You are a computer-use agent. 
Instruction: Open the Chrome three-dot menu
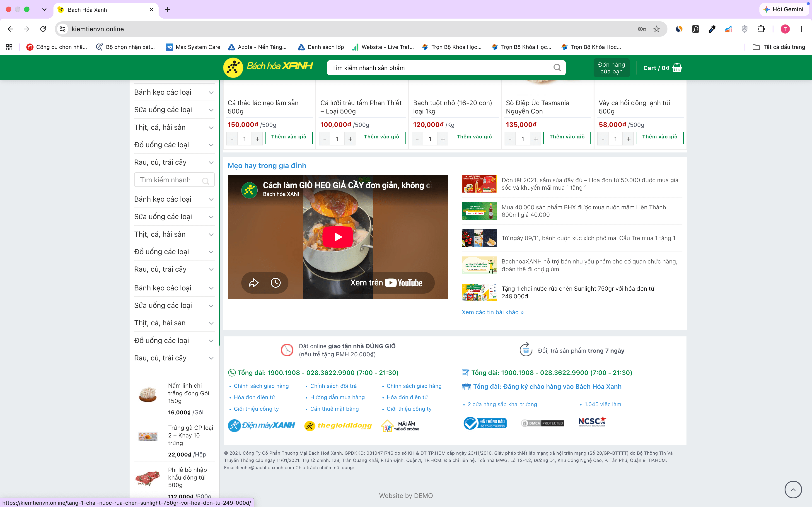(801, 29)
